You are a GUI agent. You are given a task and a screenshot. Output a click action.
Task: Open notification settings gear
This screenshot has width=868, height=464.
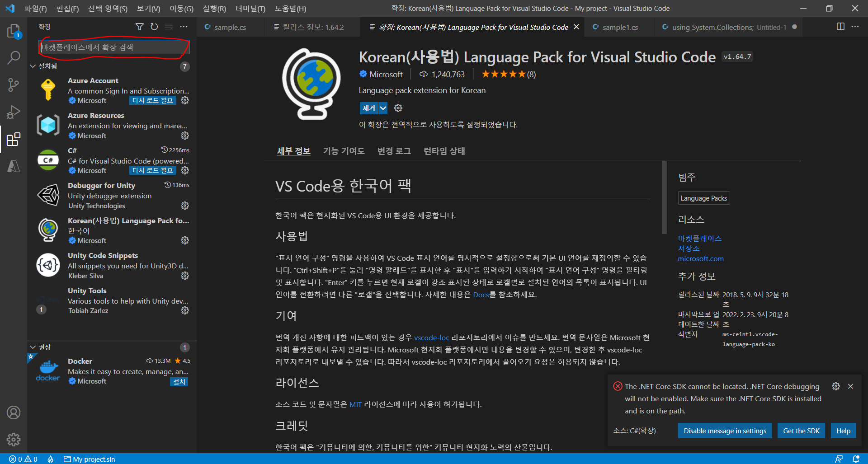click(836, 386)
